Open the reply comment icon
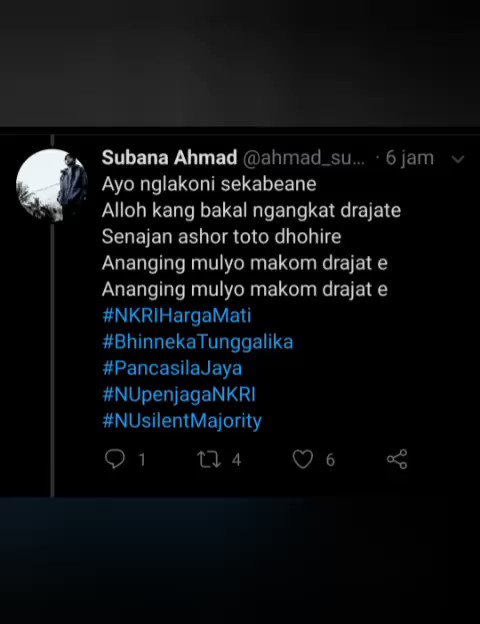Image resolution: width=480 pixels, height=624 pixels. coord(115,459)
